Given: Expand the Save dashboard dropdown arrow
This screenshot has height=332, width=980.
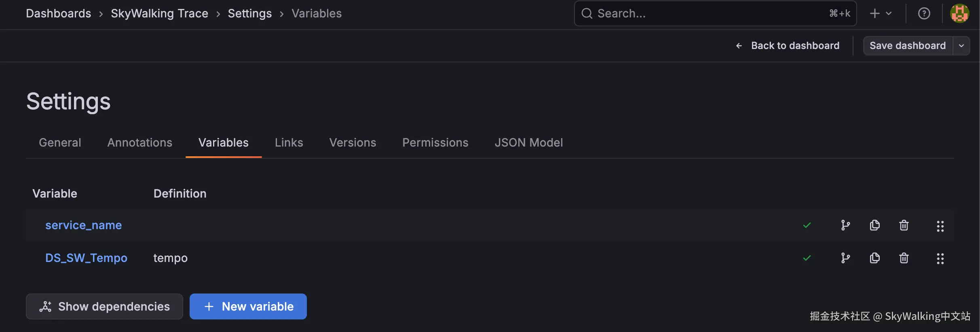Looking at the screenshot, I should click(961, 46).
